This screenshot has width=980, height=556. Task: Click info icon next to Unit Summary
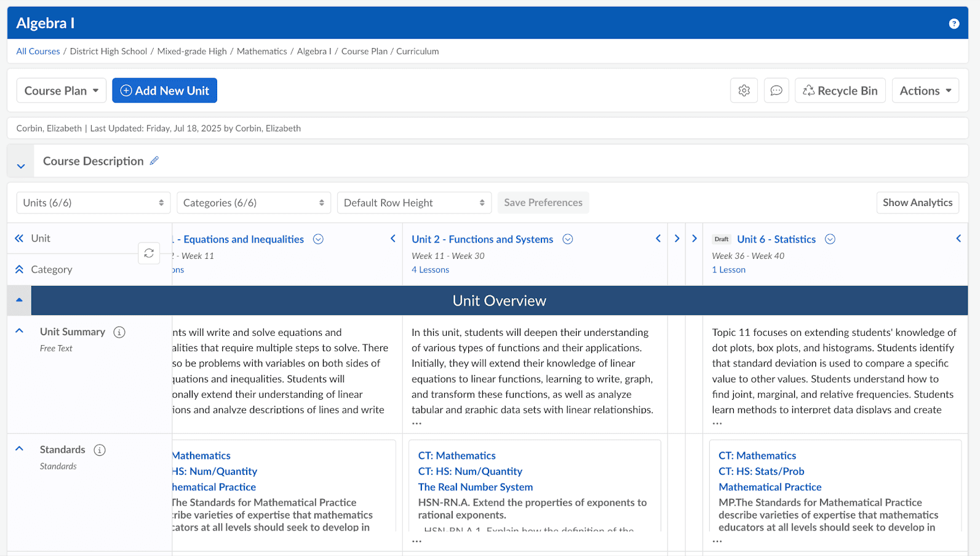point(119,332)
